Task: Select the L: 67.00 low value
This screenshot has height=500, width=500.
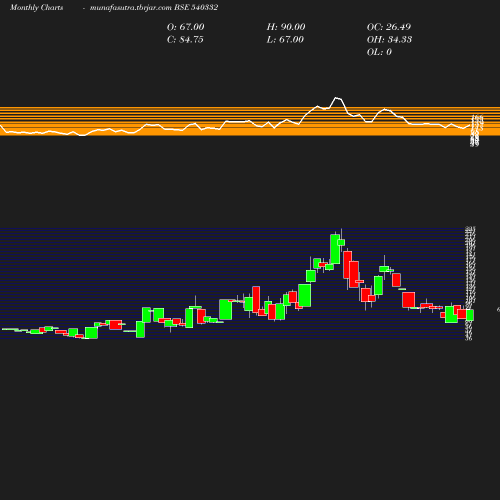Action: (285, 40)
